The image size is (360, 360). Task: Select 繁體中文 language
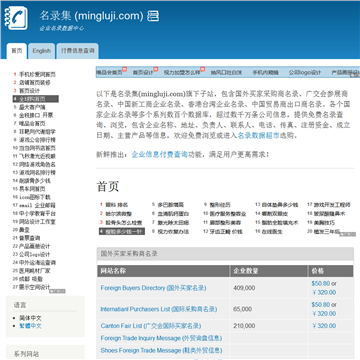pos(30,326)
